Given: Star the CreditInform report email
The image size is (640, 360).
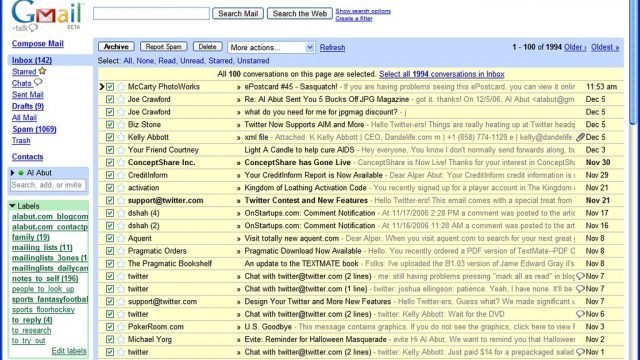Looking at the screenshot, I should click(x=121, y=176).
